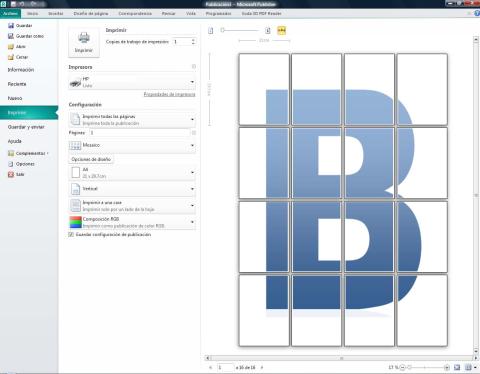Open the HP printer selection dropdown

pyautogui.click(x=132, y=82)
